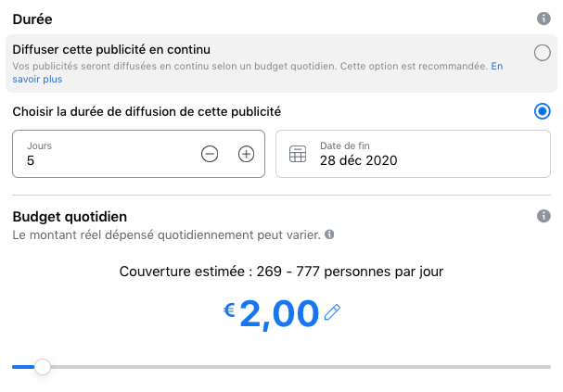Select 'Diffuser cette publicité en continu' radio
This screenshot has width=563, height=392.
(x=543, y=53)
